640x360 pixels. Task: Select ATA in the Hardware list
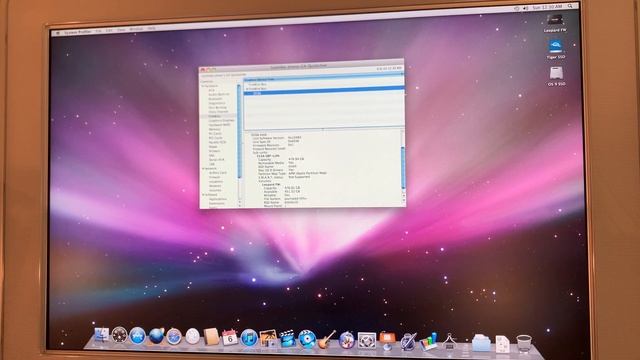[x=211, y=90]
